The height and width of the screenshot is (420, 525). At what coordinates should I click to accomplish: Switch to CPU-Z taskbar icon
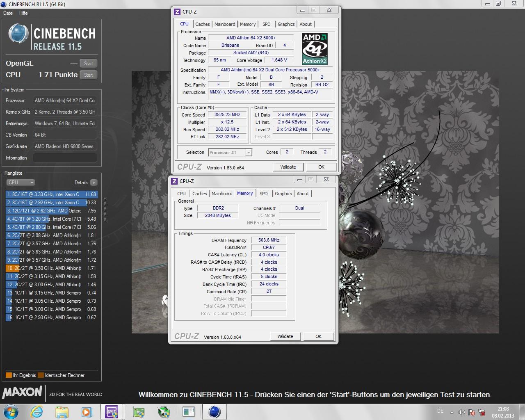[x=112, y=412]
